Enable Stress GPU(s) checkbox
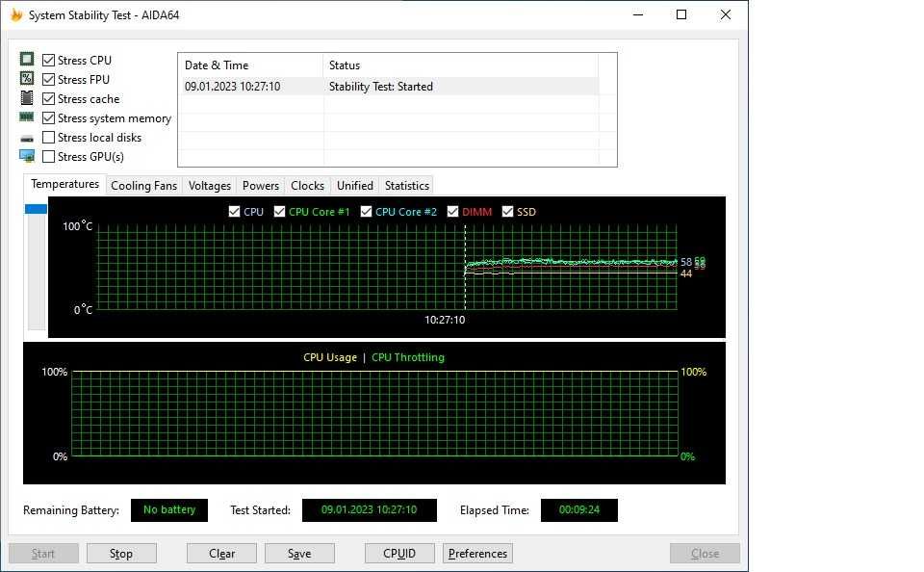The height and width of the screenshot is (572, 924). (48, 156)
